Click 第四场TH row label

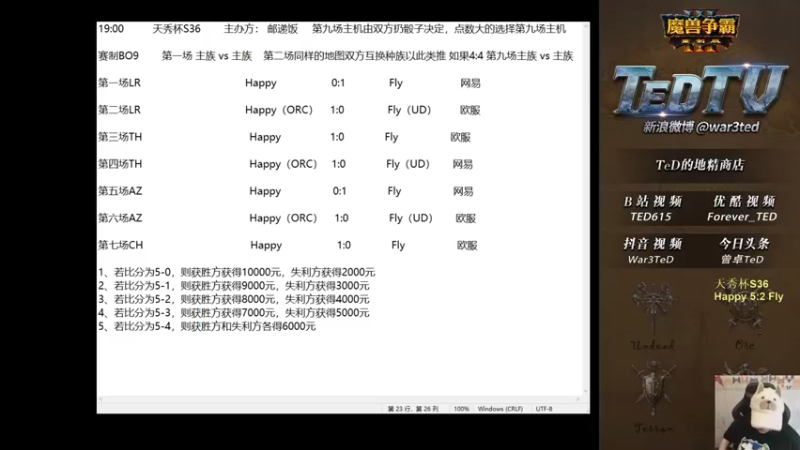pos(120,164)
